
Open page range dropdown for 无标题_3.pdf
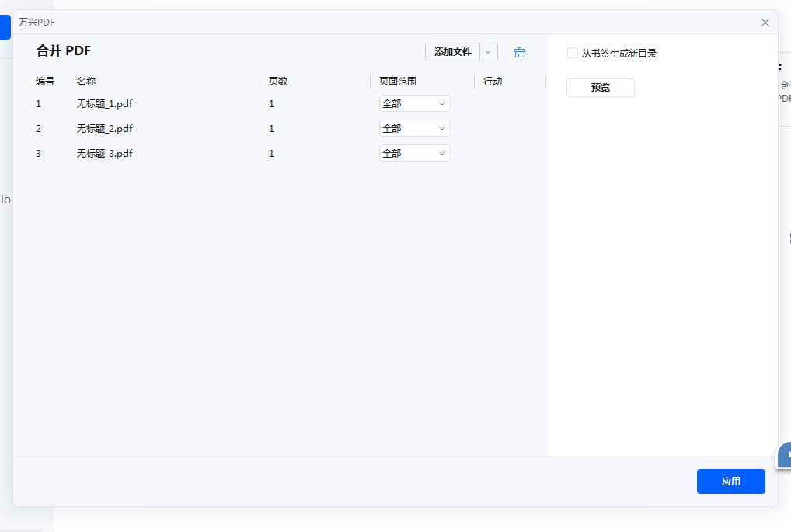pyautogui.click(x=414, y=152)
